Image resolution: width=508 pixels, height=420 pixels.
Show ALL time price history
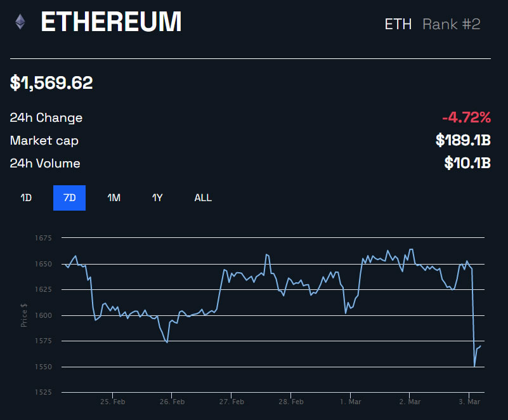[x=203, y=198]
